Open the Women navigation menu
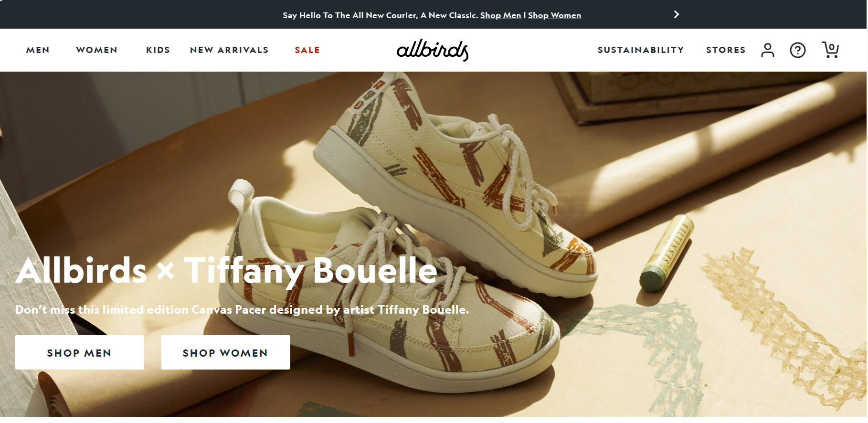 [x=96, y=50]
